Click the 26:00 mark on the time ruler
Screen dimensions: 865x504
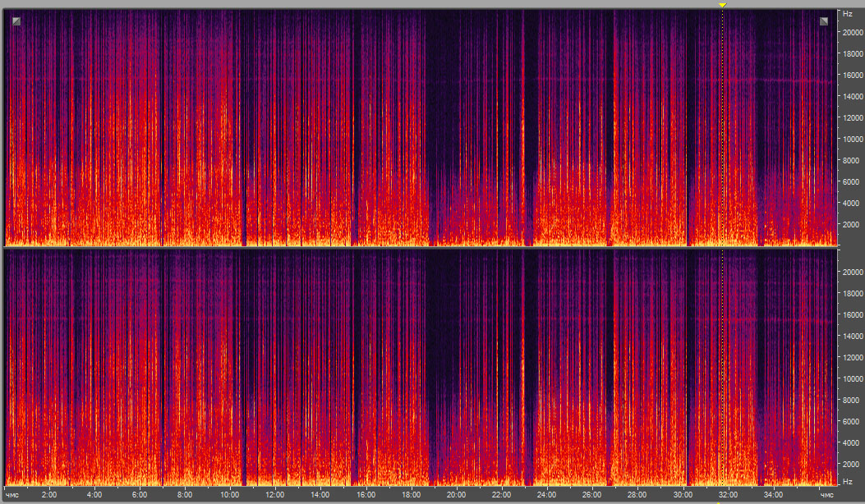(591, 495)
